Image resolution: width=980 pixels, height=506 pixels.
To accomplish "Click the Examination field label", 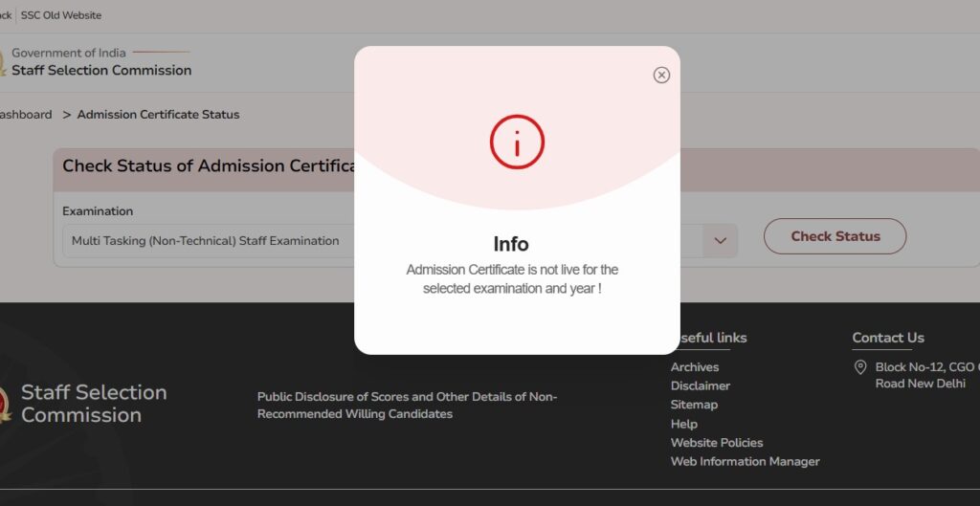I will pos(98,211).
